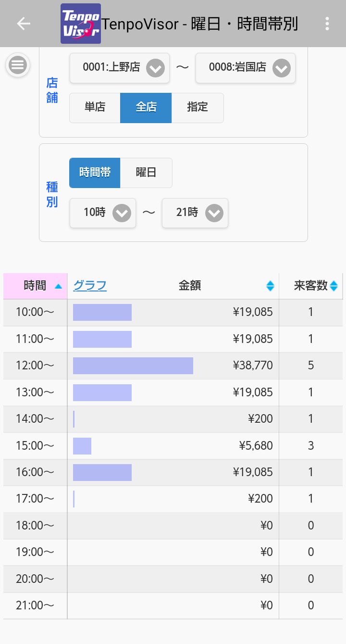This screenshot has height=644, width=346.
Task: Sort by 時間 column arrow
Action: point(58,286)
